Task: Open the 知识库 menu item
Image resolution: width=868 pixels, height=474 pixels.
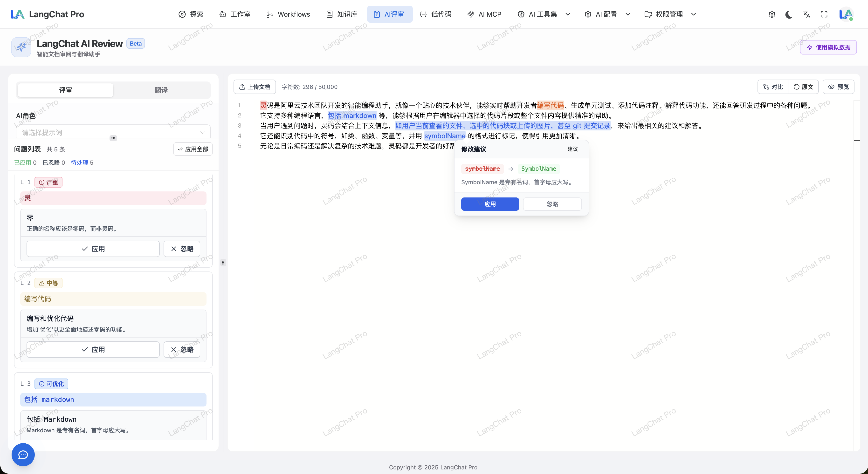Action: coord(342,14)
